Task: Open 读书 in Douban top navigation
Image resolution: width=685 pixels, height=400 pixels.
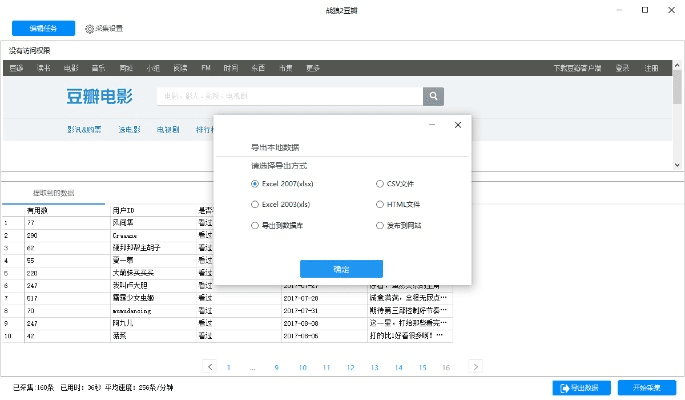Action: [x=44, y=68]
